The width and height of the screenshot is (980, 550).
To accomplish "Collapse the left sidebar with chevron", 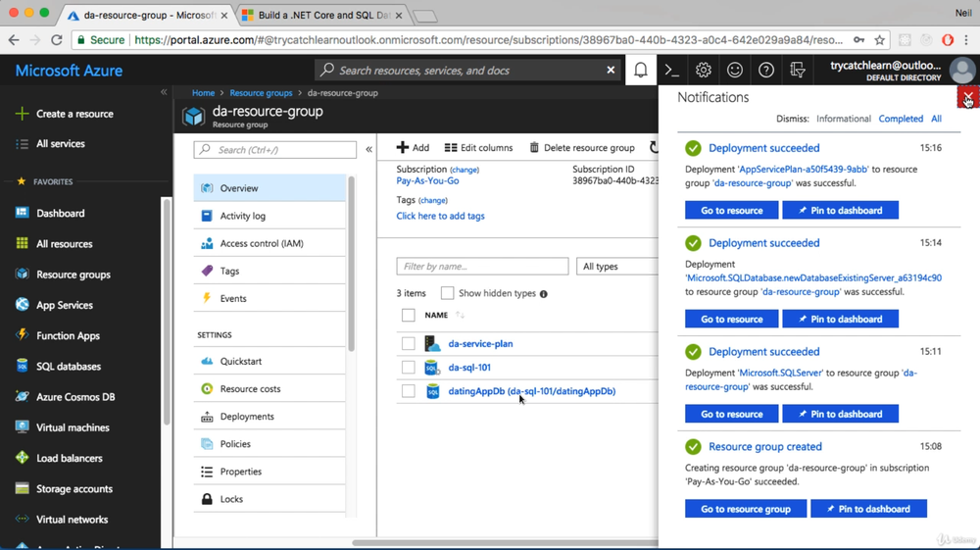I will click(164, 92).
